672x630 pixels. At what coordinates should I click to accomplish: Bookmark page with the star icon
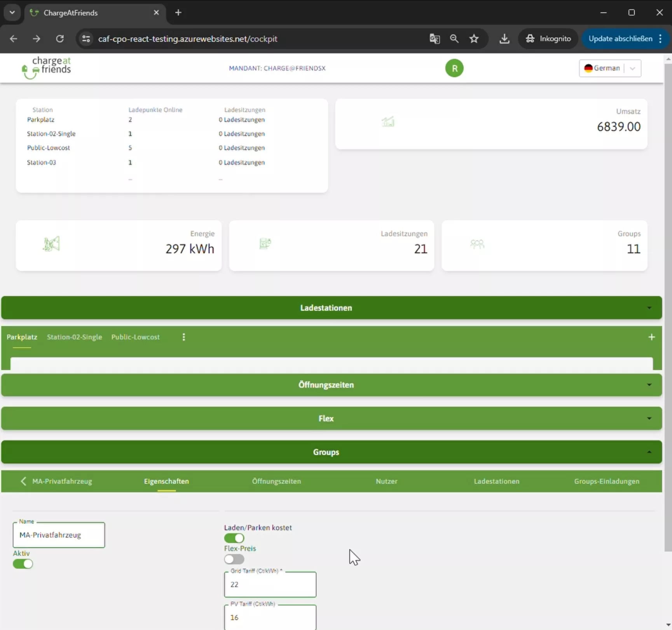(x=474, y=39)
